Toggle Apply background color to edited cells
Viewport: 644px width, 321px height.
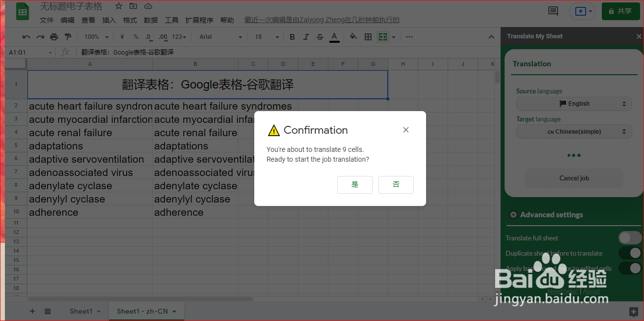pyautogui.click(x=630, y=268)
